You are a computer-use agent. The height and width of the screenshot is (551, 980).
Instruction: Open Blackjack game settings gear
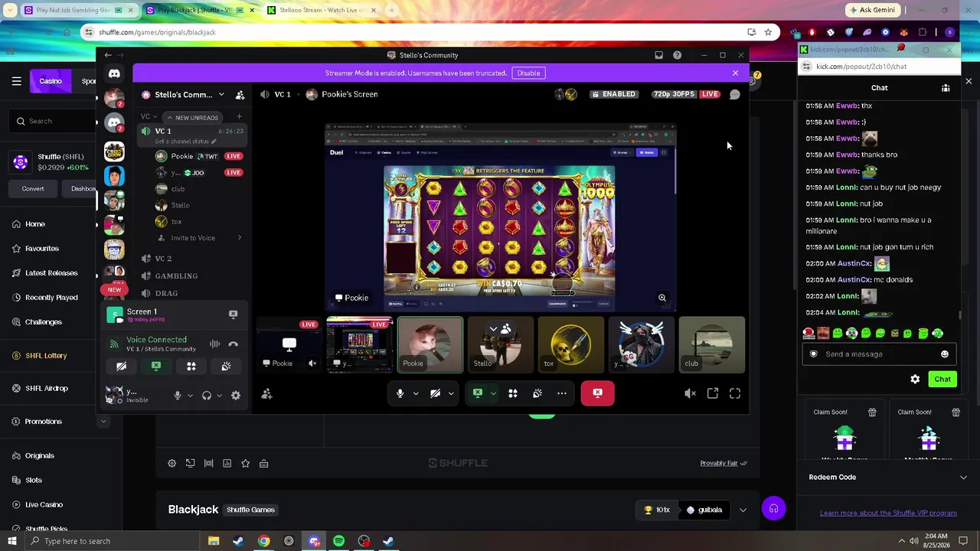(x=171, y=463)
